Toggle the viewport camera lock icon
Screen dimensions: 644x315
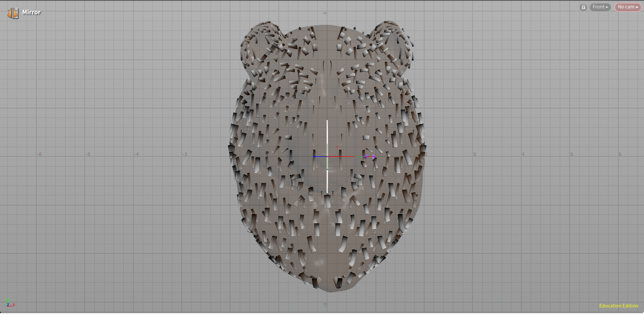[x=583, y=7]
